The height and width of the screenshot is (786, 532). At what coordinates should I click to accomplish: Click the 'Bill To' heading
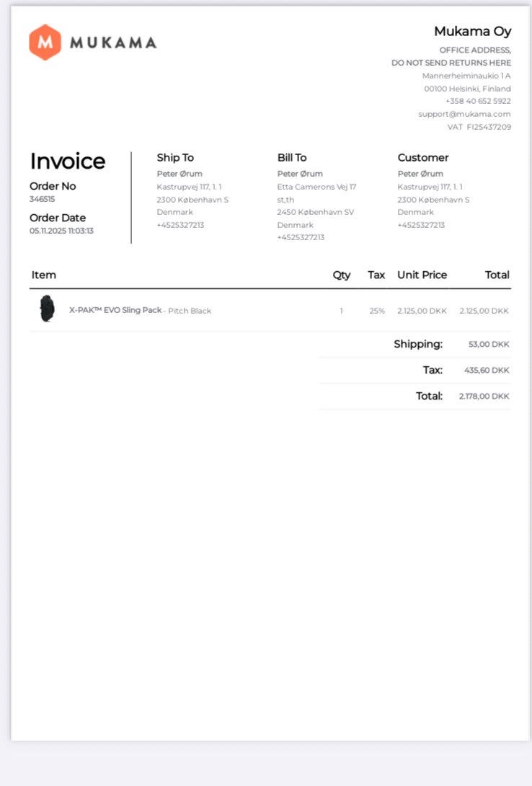tap(292, 157)
